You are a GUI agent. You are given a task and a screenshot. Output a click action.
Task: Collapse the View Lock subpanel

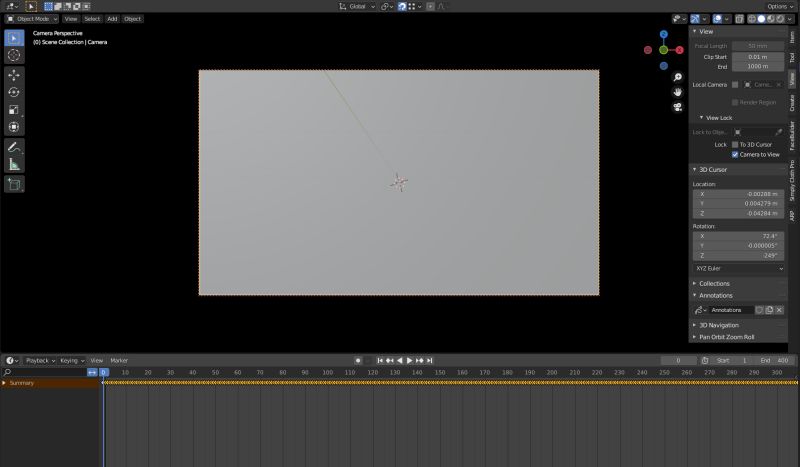(x=701, y=118)
